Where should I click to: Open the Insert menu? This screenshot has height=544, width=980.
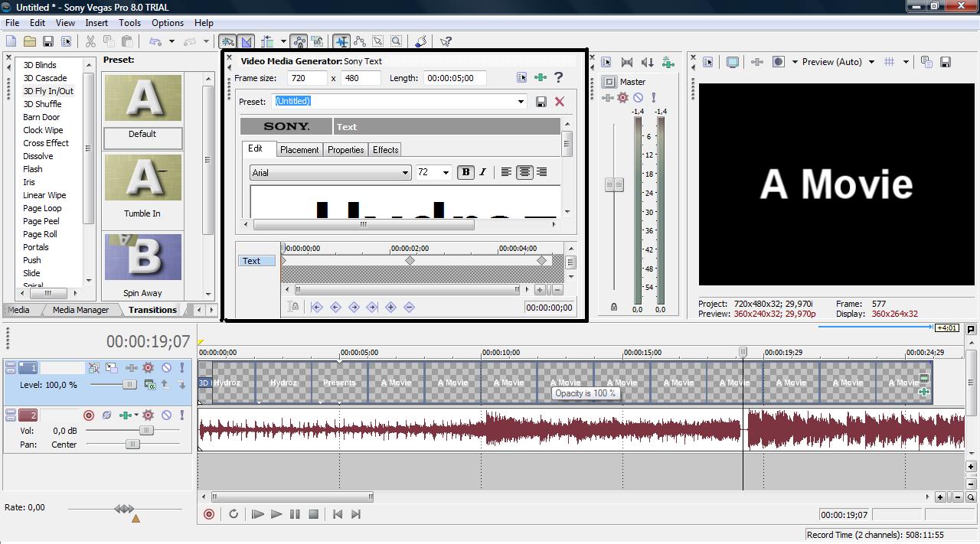(x=96, y=23)
